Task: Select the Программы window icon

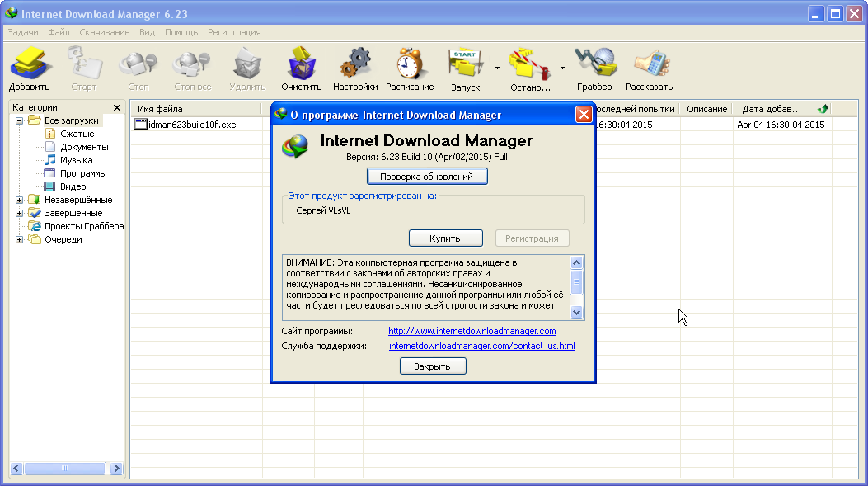Action: (50, 173)
